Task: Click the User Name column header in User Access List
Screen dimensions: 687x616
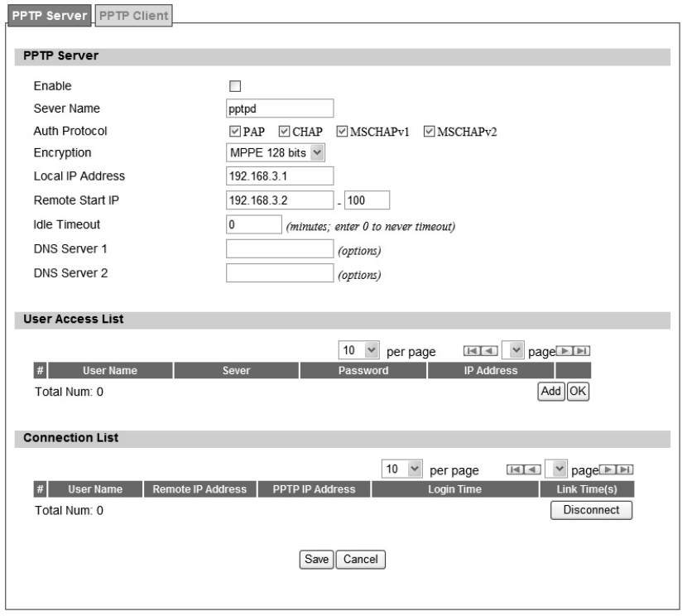Action: pos(110,371)
